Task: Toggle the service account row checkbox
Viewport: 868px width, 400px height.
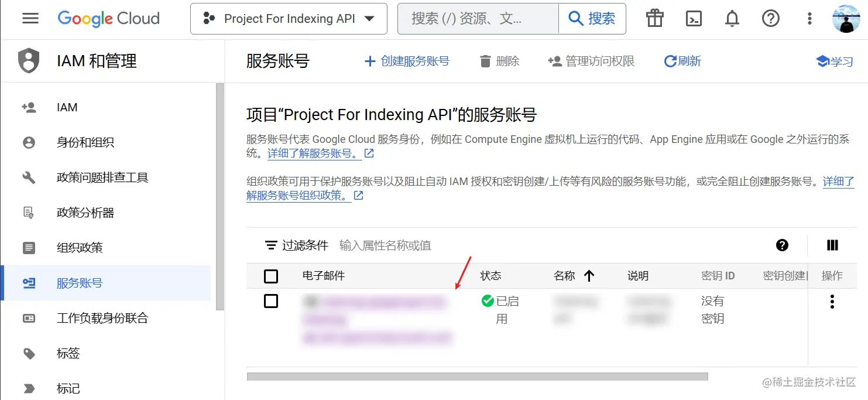Action: [x=271, y=301]
